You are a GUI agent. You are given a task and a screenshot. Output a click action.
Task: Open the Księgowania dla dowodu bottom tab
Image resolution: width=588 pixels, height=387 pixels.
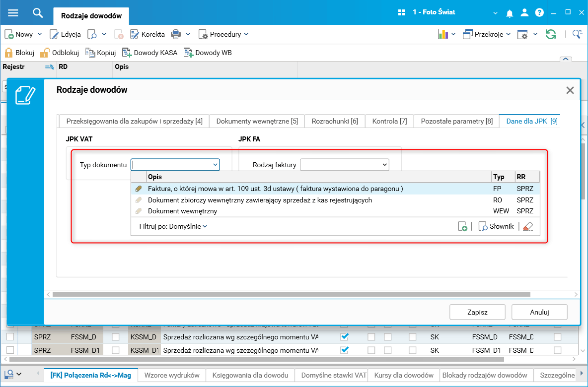(x=250, y=375)
